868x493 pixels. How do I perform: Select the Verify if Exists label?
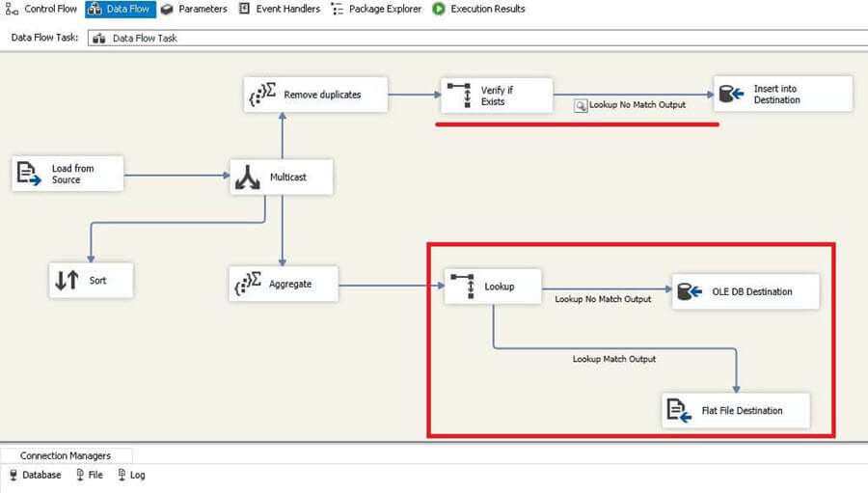pos(497,96)
